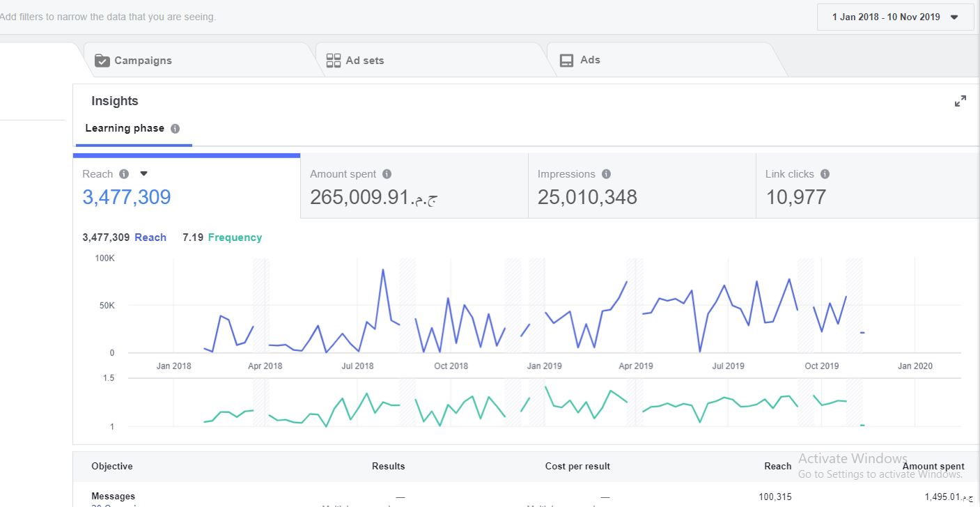
Task: Open the Reach metric dropdown arrow
Action: point(144,174)
